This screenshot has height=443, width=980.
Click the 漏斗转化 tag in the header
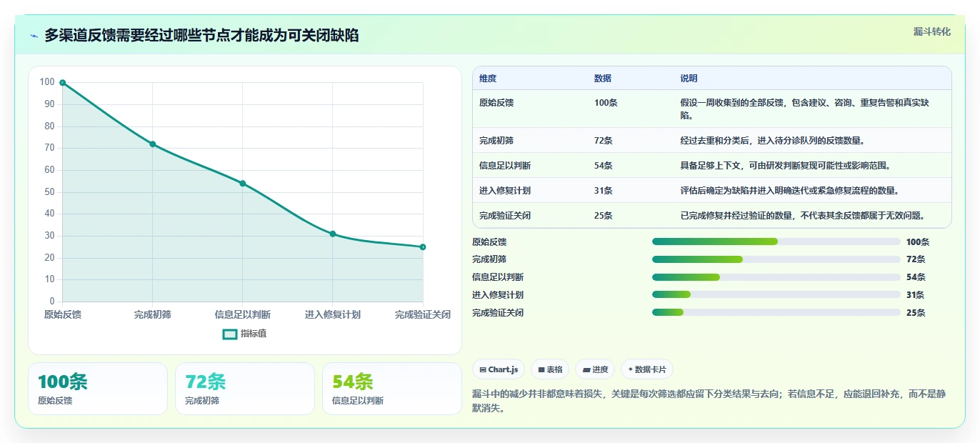click(932, 31)
